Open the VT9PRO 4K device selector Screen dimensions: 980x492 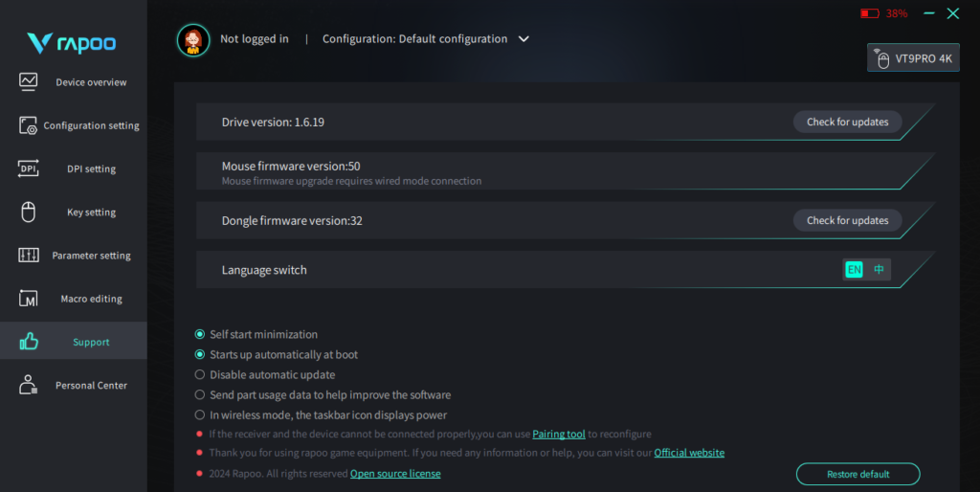[913, 58]
